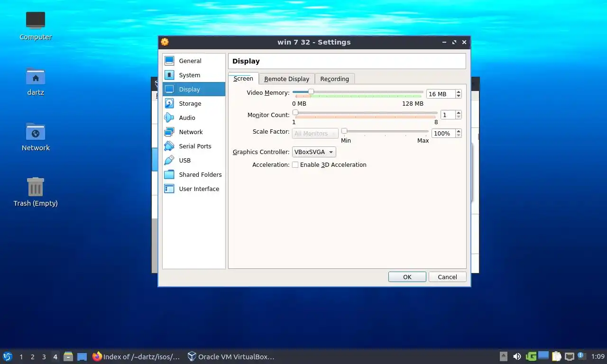
Task: Click the clipboard tray icon
Action: point(556,356)
